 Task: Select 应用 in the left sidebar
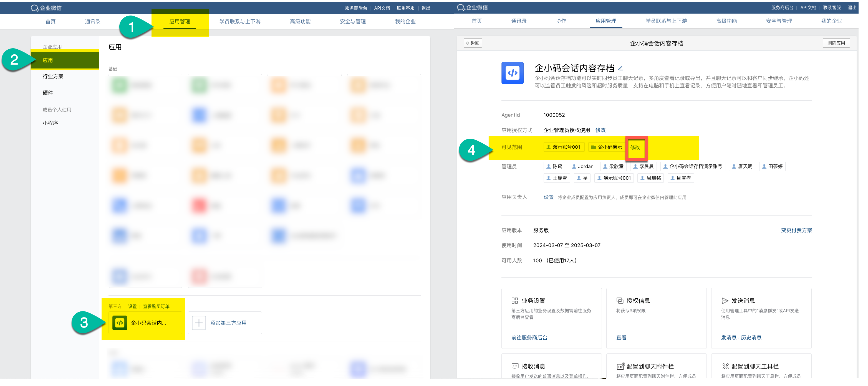[65, 60]
